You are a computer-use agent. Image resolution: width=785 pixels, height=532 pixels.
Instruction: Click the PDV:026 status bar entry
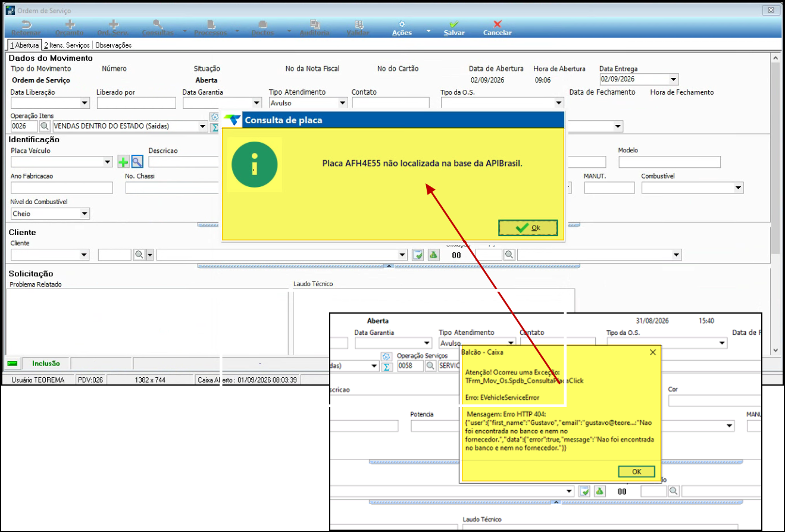pyautogui.click(x=91, y=380)
